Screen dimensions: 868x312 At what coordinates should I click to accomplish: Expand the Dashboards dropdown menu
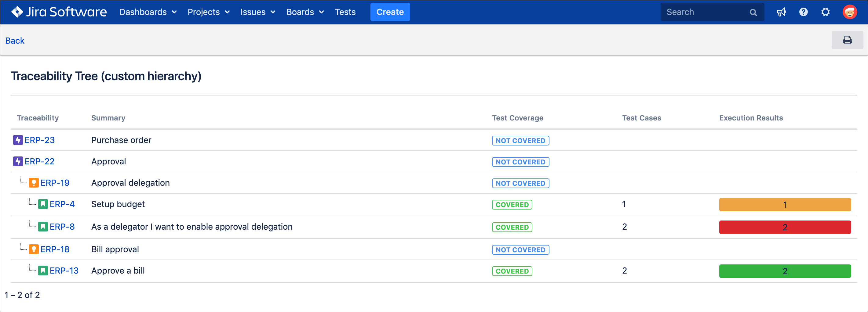point(148,12)
